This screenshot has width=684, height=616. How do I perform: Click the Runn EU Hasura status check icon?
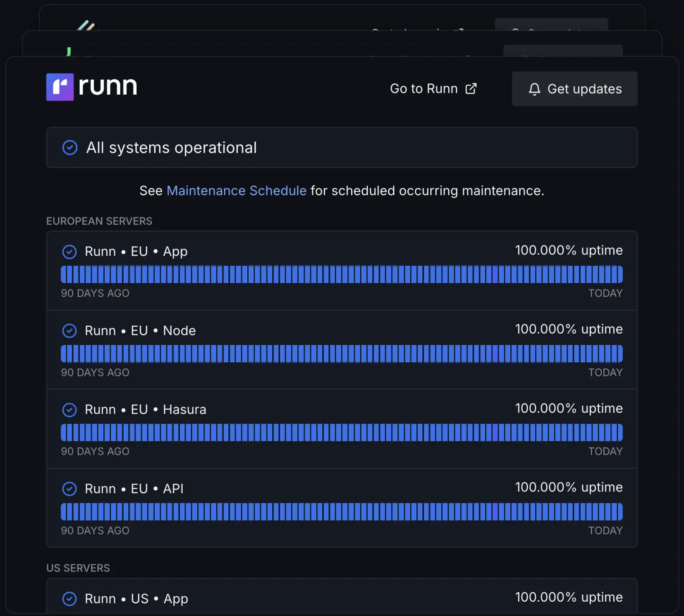(x=69, y=410)
